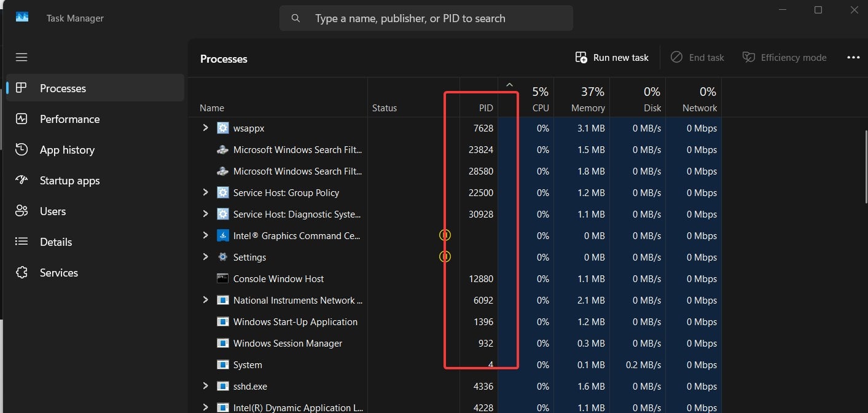868x413 pixels.
Task: Click the suspended status icon for Settings
Action: tap(445, 256)
